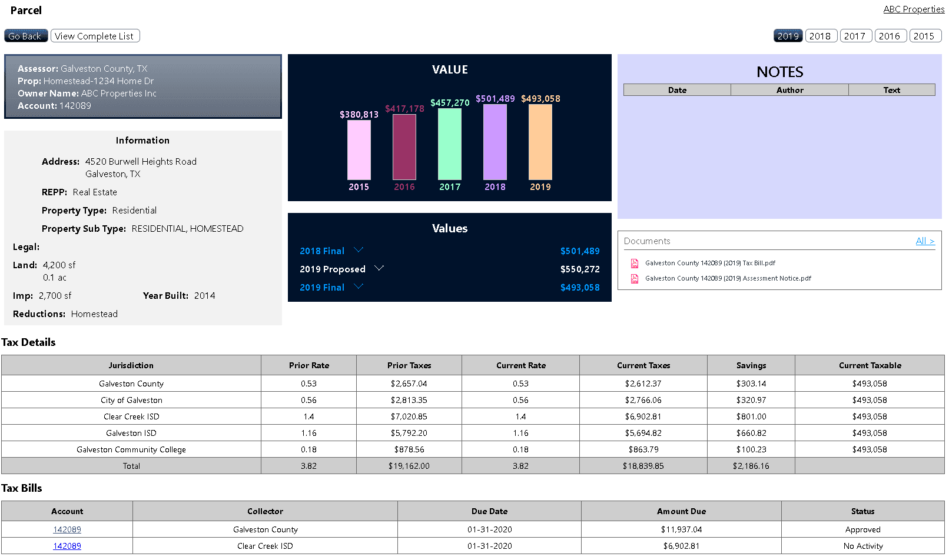Click inside the empty Notes area

(x=779, y=165)
